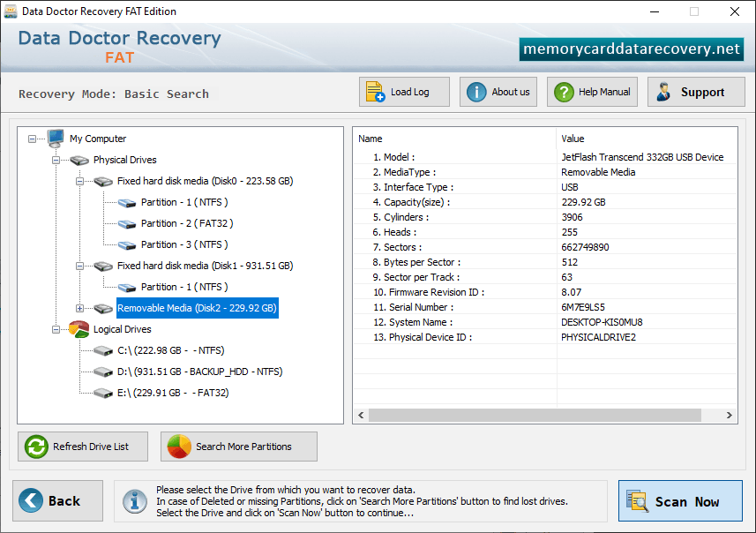The height and width of the screenshot is (533, 756).
Task: Click the memorycarddatarecovery.net banner link
Action: tap(631, 49)
